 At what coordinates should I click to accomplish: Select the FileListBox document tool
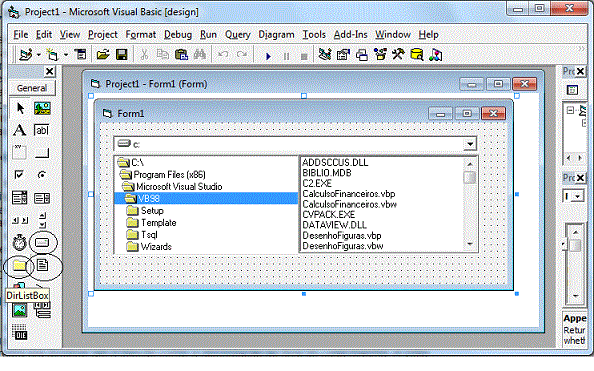[x=42, y=265]
